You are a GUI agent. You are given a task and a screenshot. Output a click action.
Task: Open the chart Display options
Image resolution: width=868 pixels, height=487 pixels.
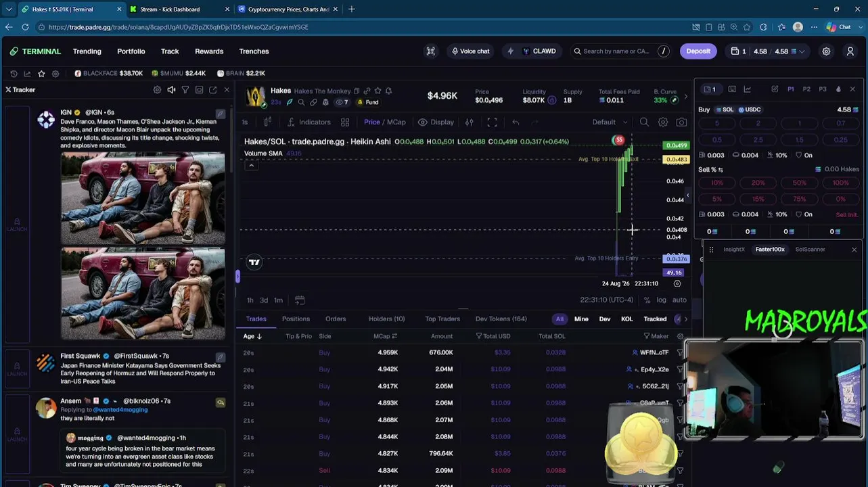click(x=436, y=122)
